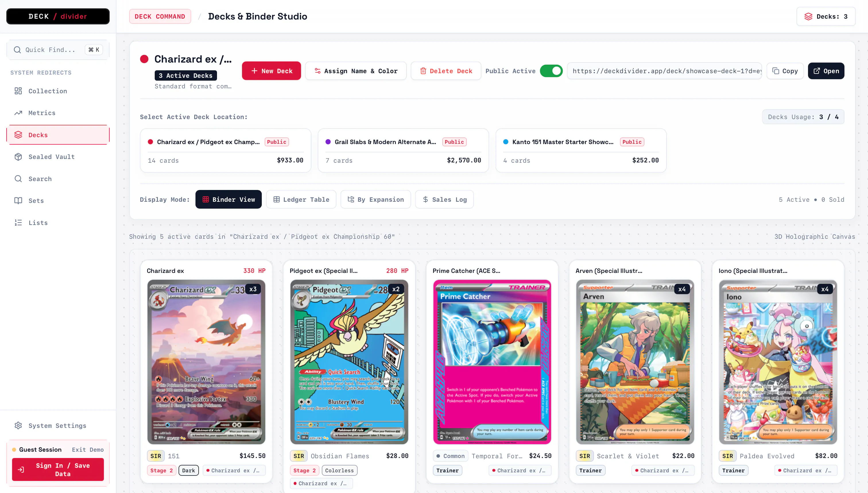This screenshot has height=493, width=868.
Task: Click the Dark type tag on Charizard ex
Action: 189,470
